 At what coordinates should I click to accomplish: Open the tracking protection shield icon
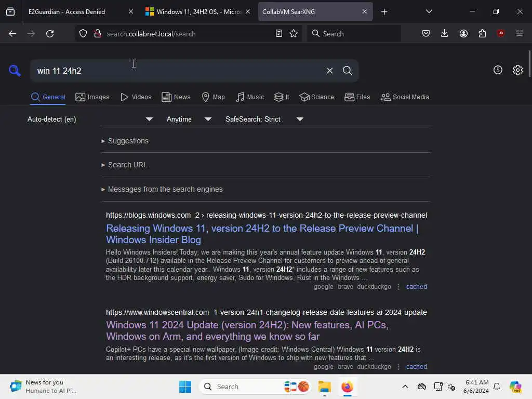tap(83, 34)
